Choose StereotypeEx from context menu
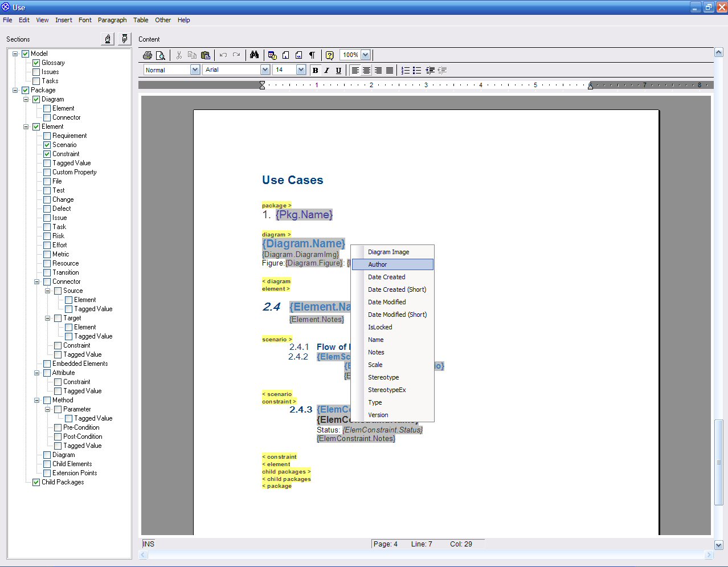 click(392, 390)
